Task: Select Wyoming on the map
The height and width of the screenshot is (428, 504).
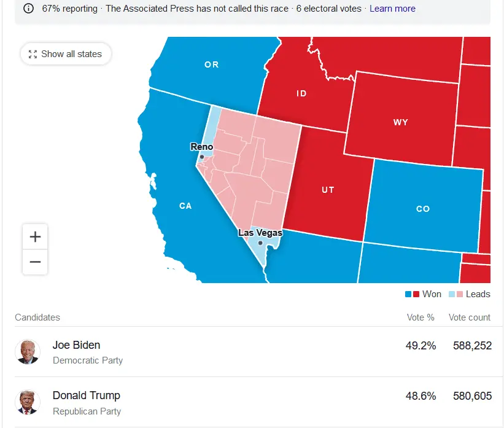Action: 400,123
